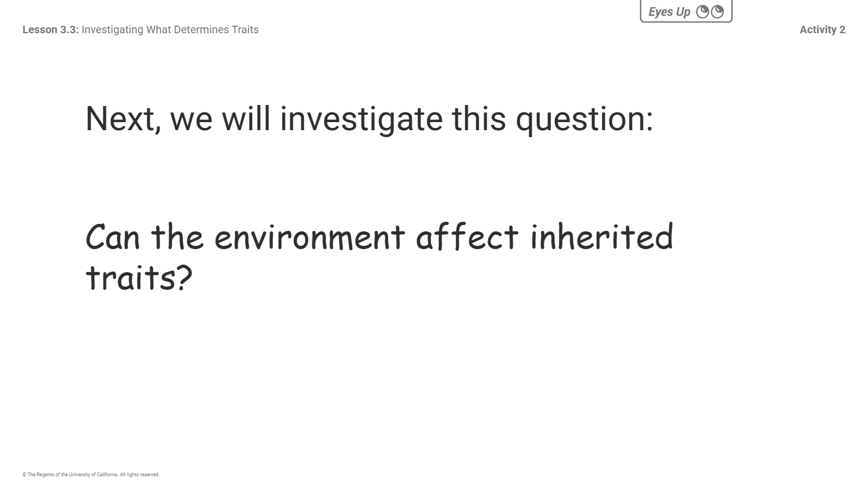Click the word affect in the question

pyautogui.click(x=467, y=236)
